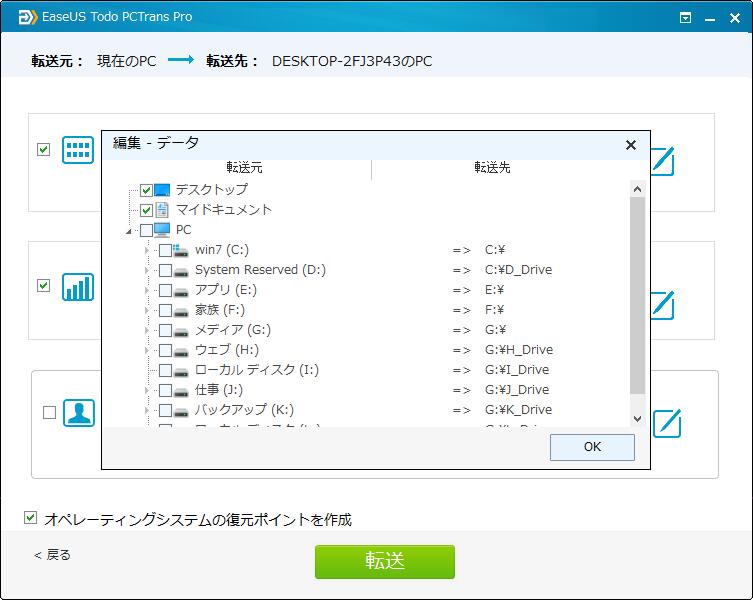Check the メディア (G:) checkbox

point(165,330)
